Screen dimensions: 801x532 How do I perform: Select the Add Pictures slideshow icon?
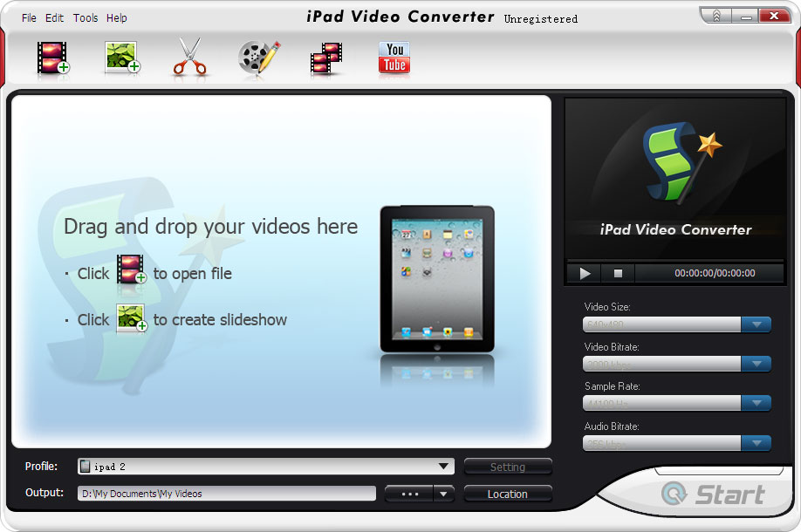pyautogui.click(x=121, y=57)
